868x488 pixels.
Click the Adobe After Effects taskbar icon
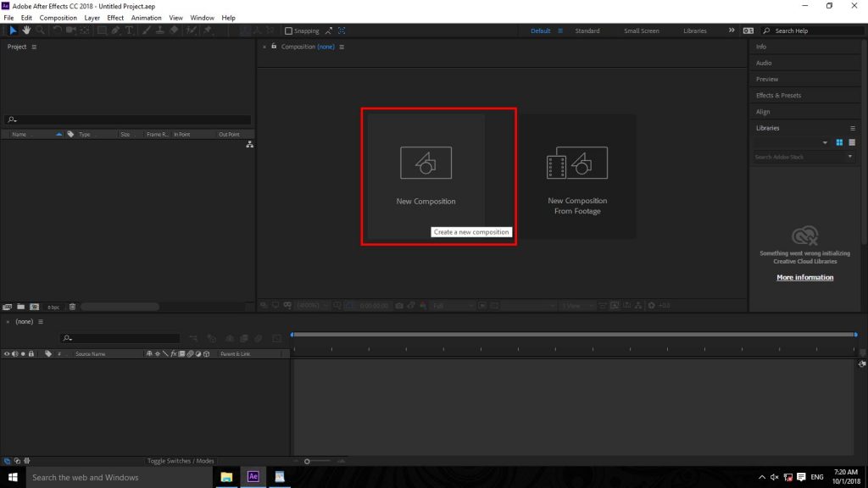click(x=253, y=476)
